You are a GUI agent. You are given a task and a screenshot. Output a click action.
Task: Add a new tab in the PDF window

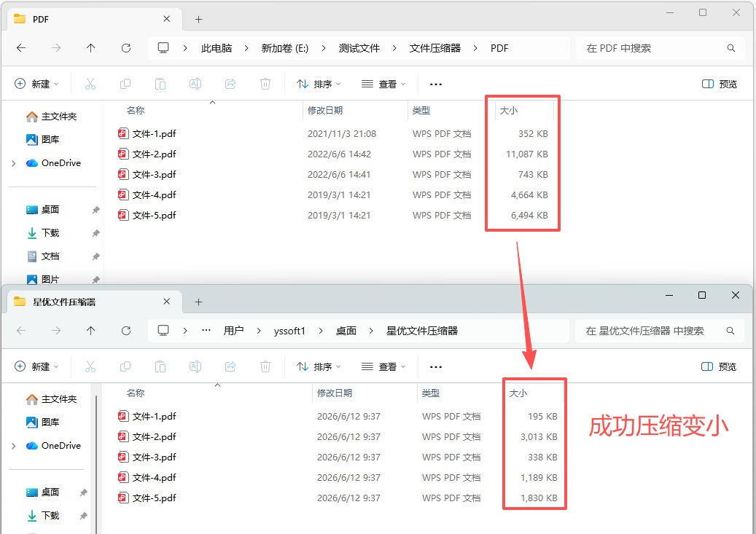pos(198,19)
